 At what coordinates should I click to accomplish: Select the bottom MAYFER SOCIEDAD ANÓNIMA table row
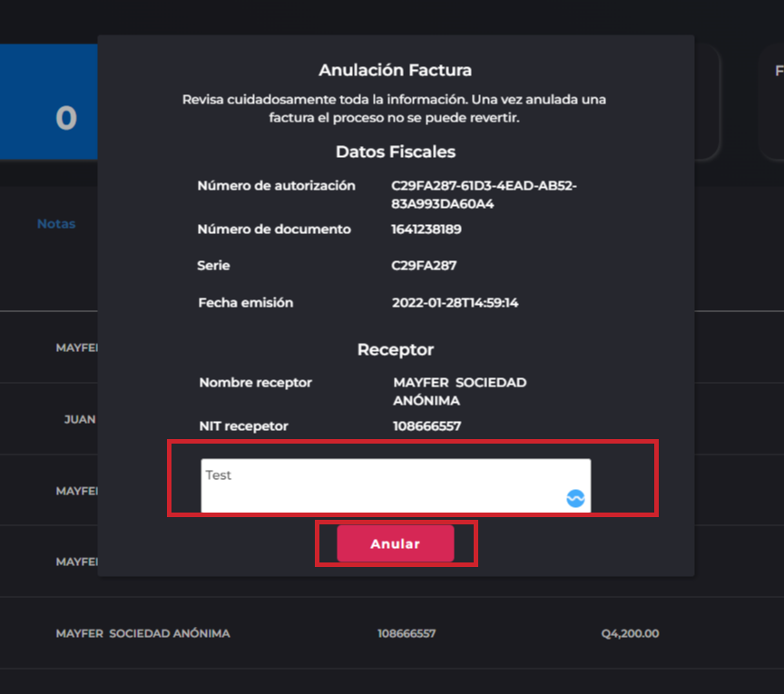tap(142, 633)
